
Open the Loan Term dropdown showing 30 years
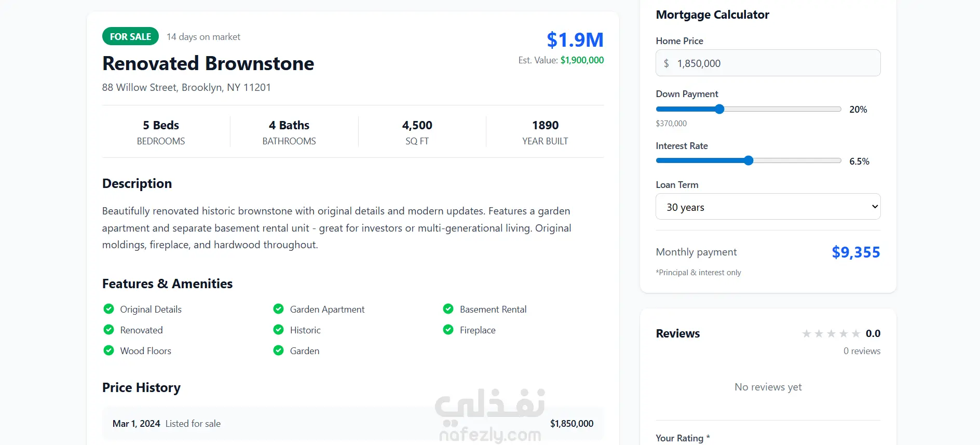click(x=768, y=207)
